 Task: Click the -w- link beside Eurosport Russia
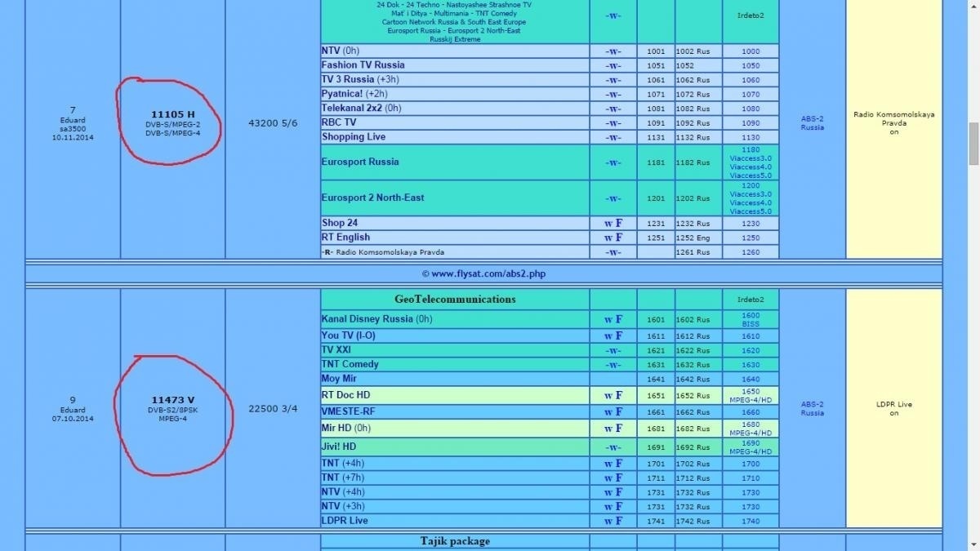pos(613,162)
